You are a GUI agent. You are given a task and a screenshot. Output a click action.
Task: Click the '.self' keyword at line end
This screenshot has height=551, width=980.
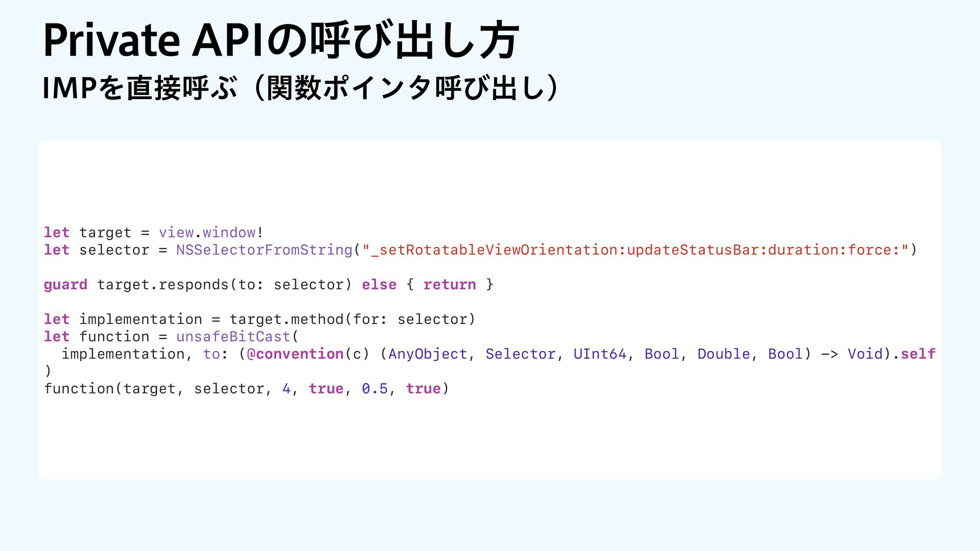coord(917,354)
